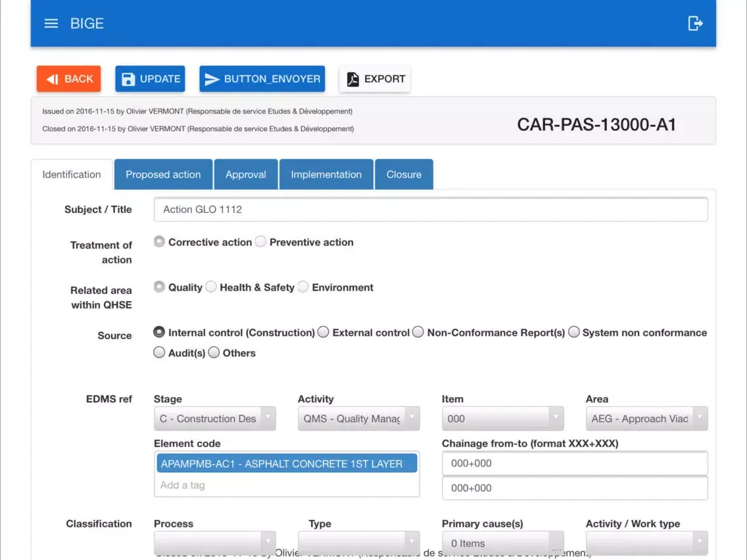Click the logout icon in header

tap(695, 24)
